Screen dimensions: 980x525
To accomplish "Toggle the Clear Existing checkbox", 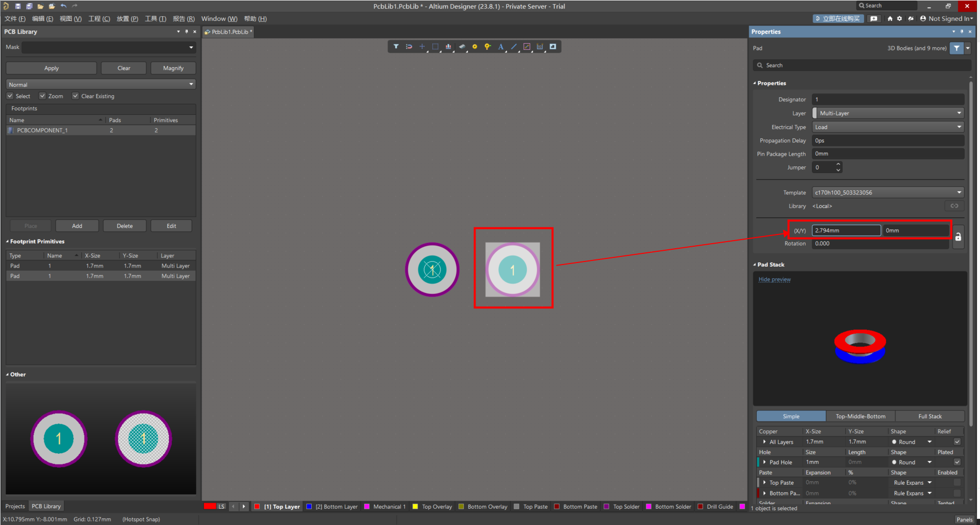I will point(75,96).
